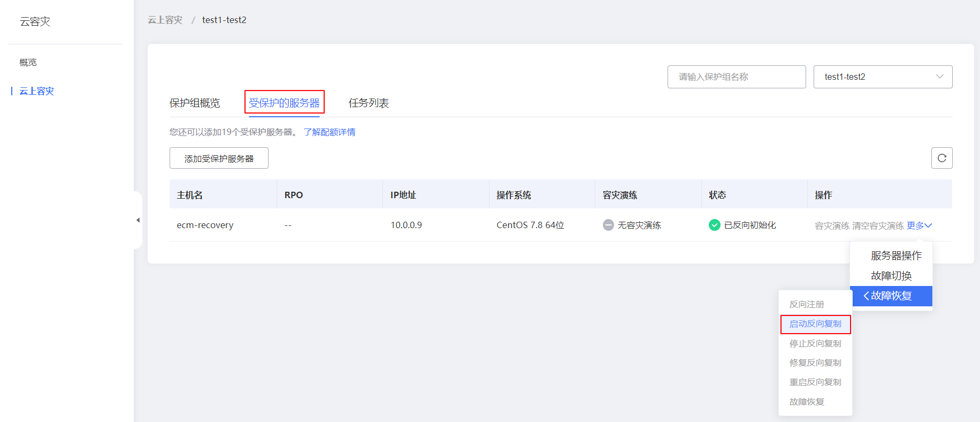
Task: Choose 启动反向复制 from the submenu
Action: [815, 324]
